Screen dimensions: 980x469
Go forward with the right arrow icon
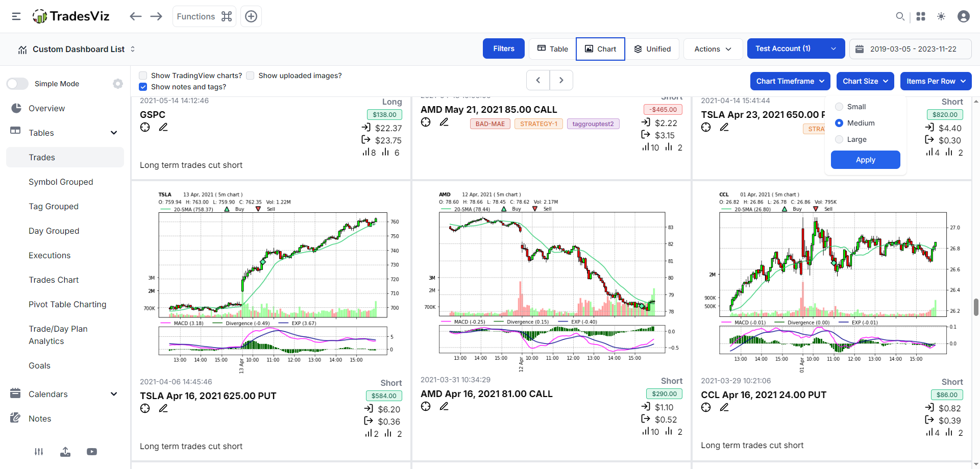(156, 16)
